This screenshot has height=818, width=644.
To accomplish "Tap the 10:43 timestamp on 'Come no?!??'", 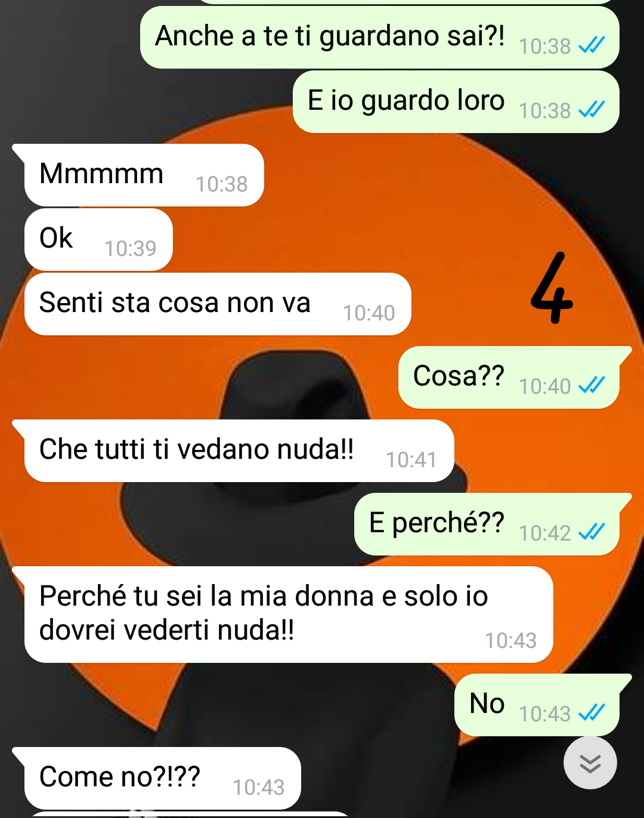I will click(x=258, y=787).
